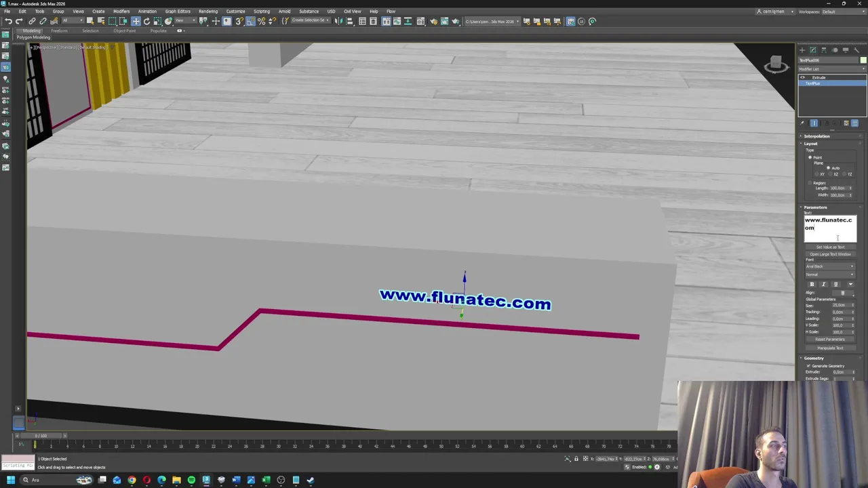Click Reset Parameters button
This screenshot has height=488, width=868.
830,340
